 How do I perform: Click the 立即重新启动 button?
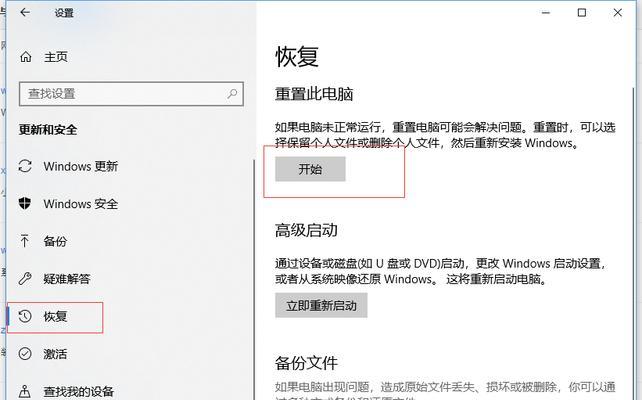(321, 305)
